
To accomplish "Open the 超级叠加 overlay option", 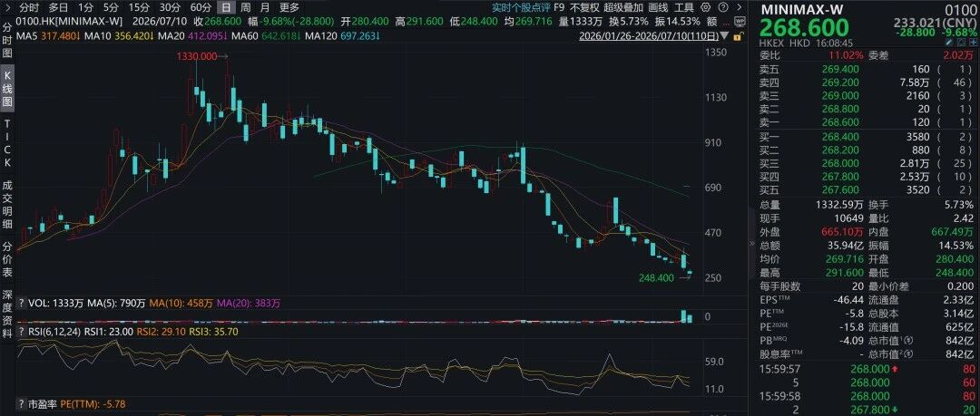I will (x=623, y=7).
